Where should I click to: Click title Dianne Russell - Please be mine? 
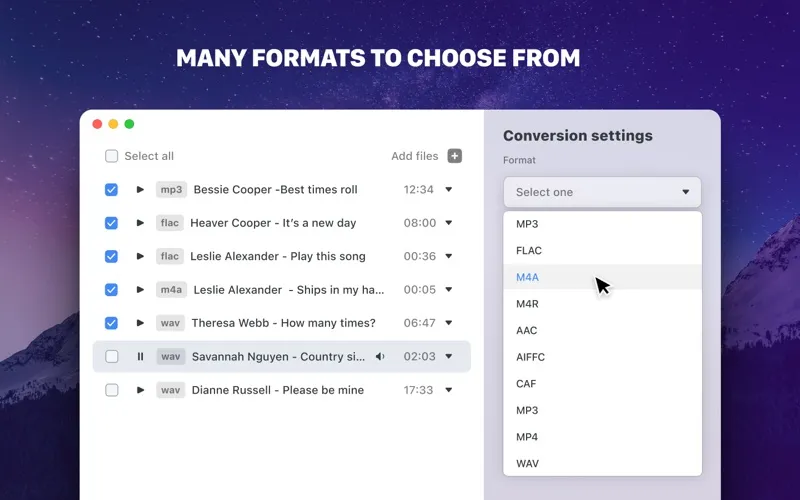click(x=278, y=390)
